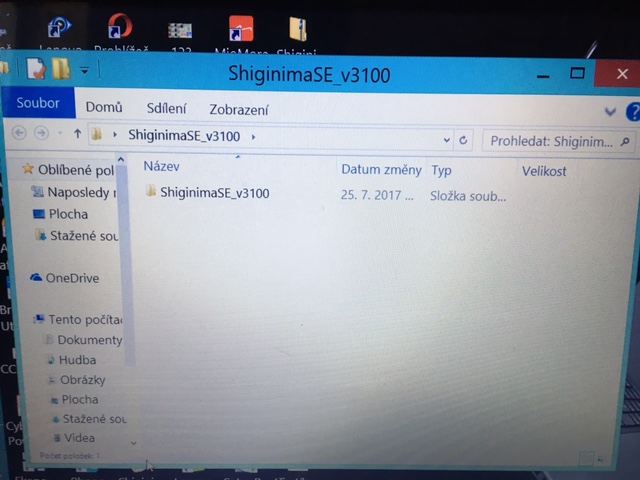This screenshot has height=480, width=640.
Task: Select Plocha under Tento počítač
Action: click(x=80, y=399)
